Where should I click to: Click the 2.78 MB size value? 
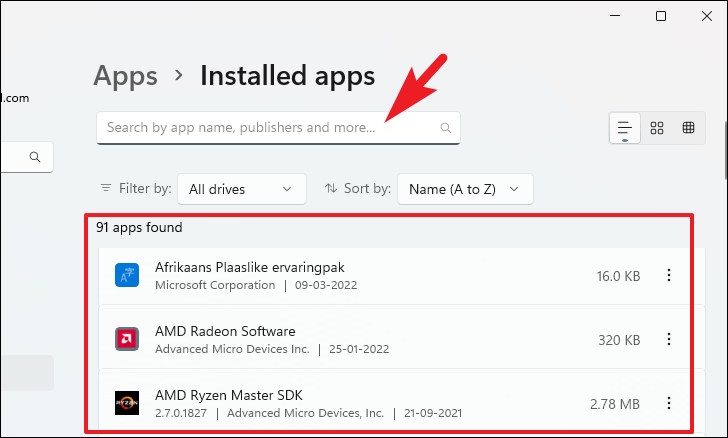tap(615, 404)
